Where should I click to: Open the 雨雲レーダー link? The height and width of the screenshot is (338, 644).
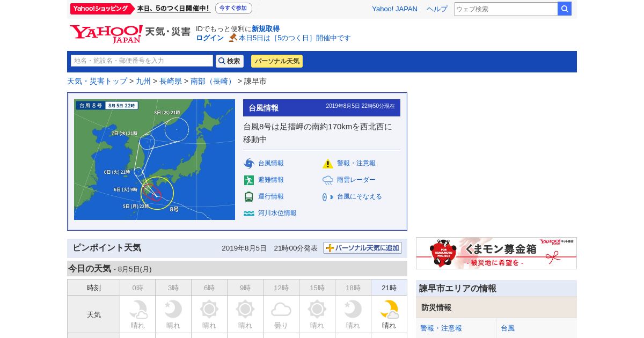pos(356,180)
